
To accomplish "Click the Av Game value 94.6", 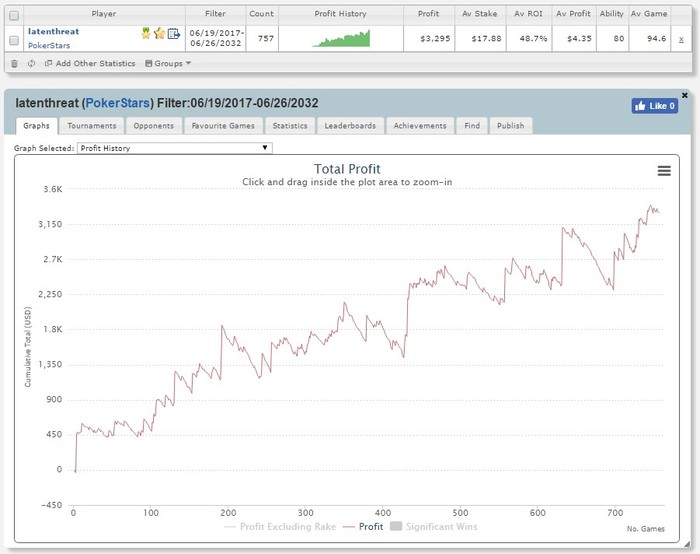I will click(x=657, y=38).
